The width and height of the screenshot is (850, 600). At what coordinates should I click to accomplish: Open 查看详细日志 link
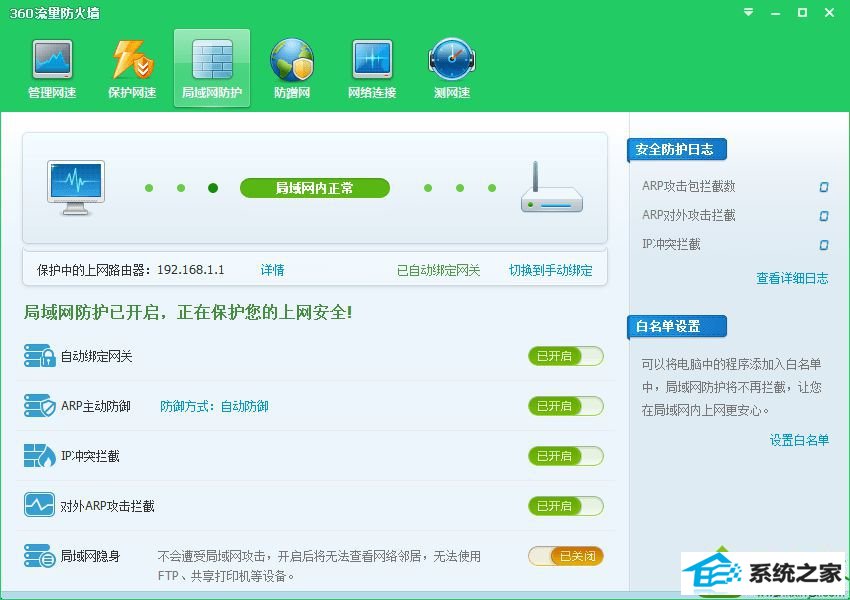click(x=792, y=279)
